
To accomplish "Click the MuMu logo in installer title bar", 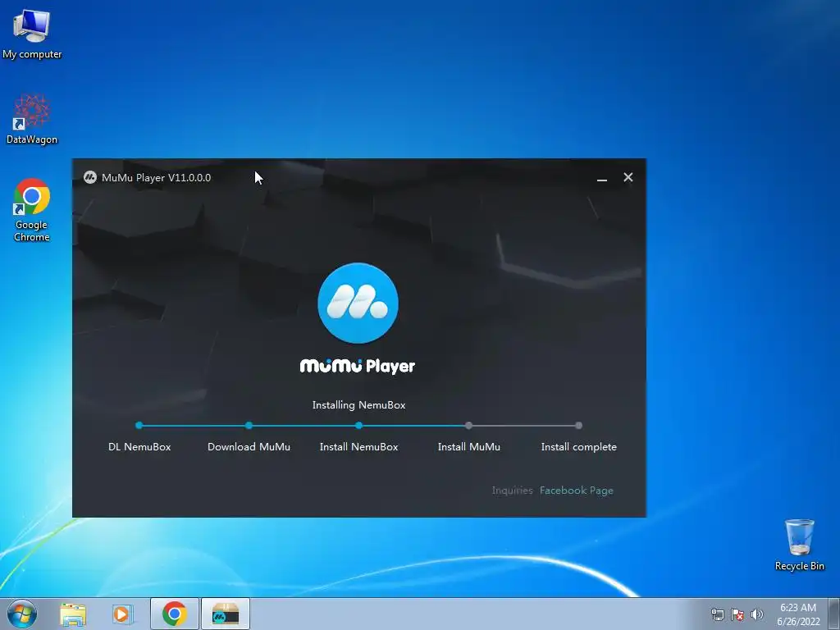I will point(90,177).
